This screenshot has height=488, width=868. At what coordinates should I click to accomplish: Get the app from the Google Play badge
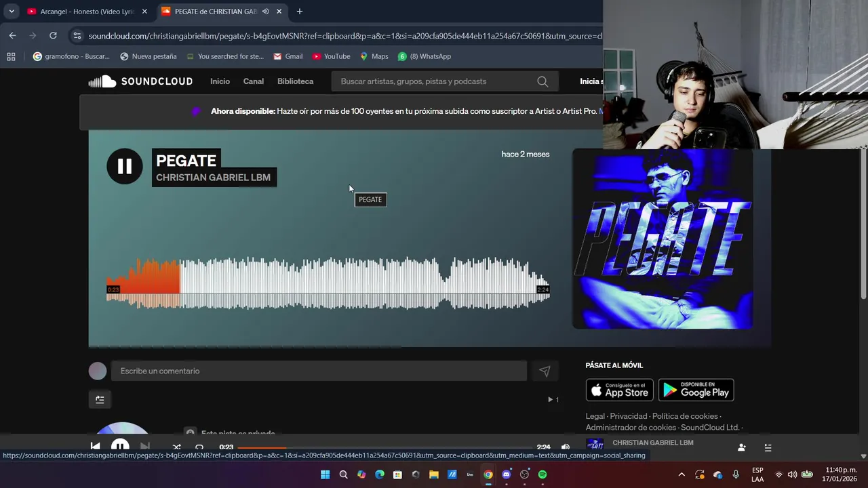pyautogui.click(x=696, y=390)
